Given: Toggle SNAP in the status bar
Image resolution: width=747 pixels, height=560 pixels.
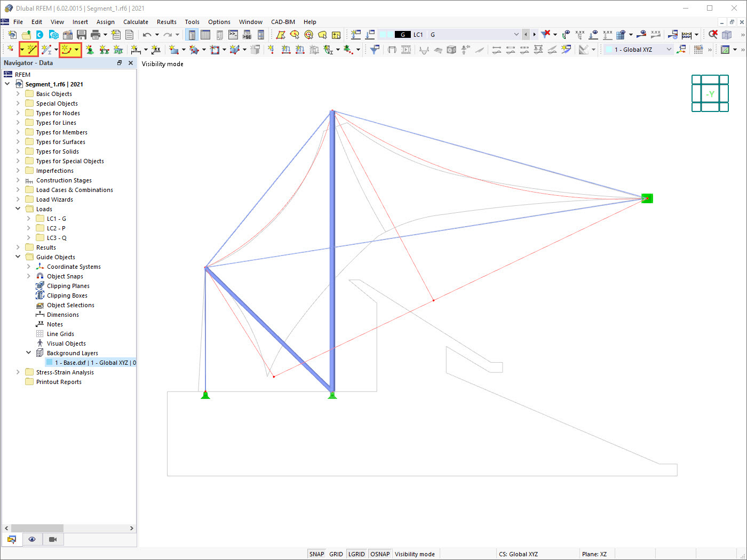Looking at the screenshot, I should tap(316, 554).
